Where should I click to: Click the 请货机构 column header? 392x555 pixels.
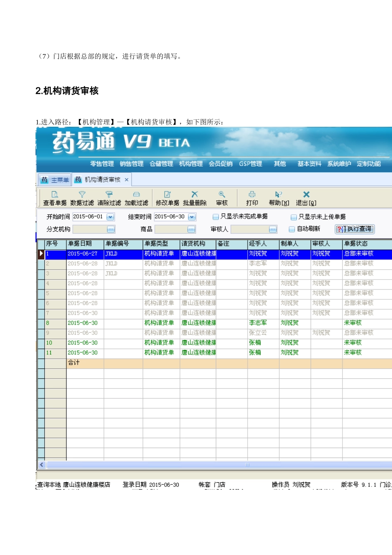click(198, 244)
